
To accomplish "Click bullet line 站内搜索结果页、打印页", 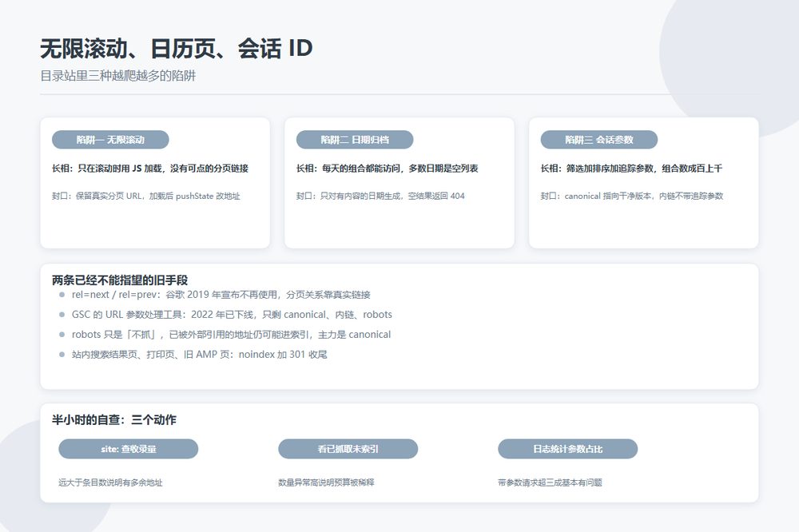I will (199, 354).
